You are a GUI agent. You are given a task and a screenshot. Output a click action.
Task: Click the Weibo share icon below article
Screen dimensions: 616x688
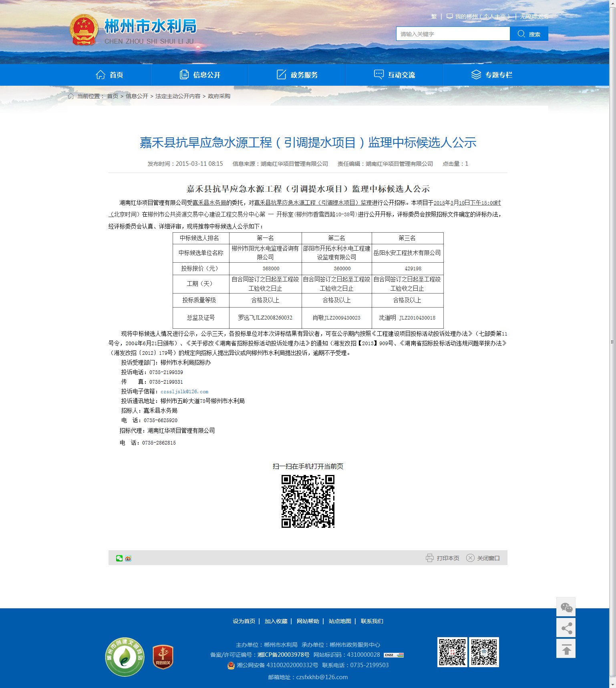(128, 558)
